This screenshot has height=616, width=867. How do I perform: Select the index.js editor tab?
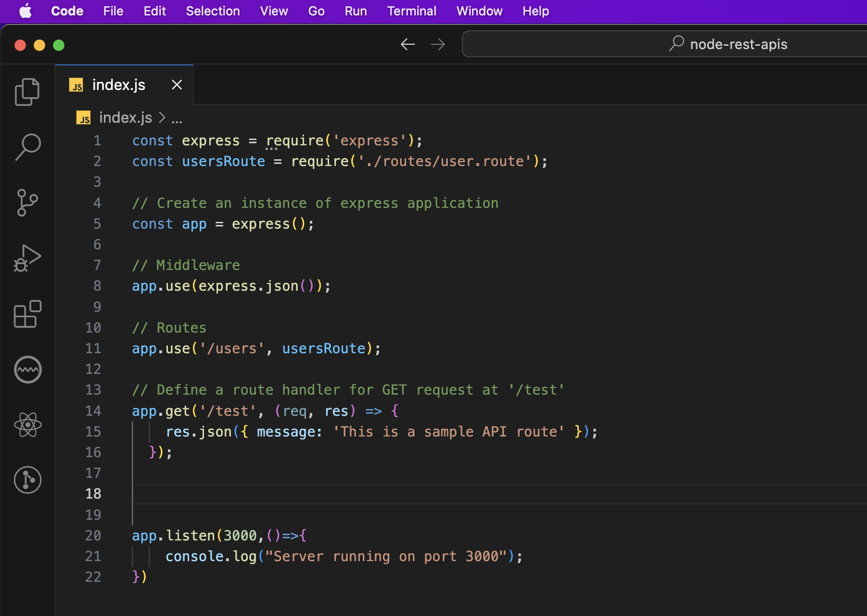click(x=118, y=85)
